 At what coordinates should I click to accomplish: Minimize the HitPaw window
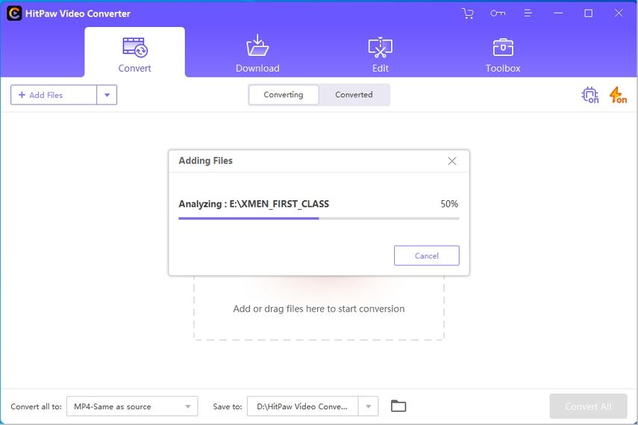[x=558, y=13]
